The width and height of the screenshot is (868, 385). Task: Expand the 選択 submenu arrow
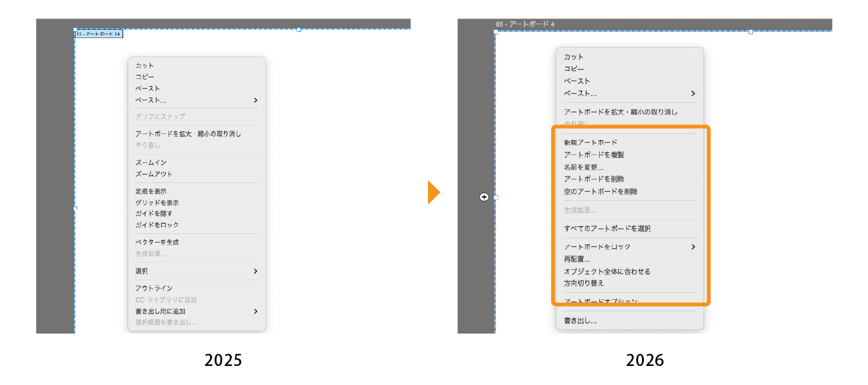255,271
